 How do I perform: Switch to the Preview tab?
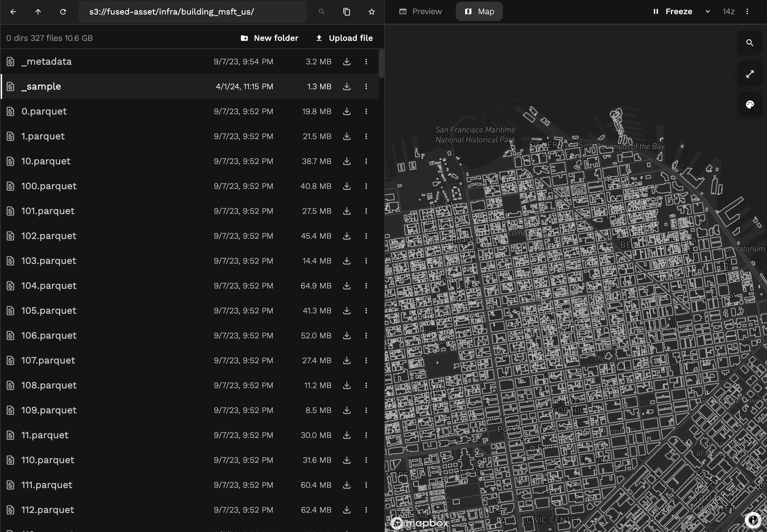[421, 11]
